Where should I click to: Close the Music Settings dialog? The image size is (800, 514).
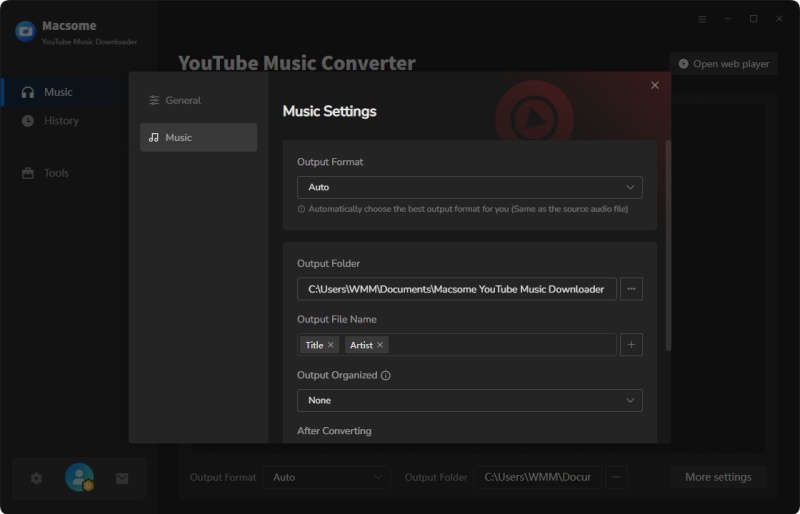point(655,85)
